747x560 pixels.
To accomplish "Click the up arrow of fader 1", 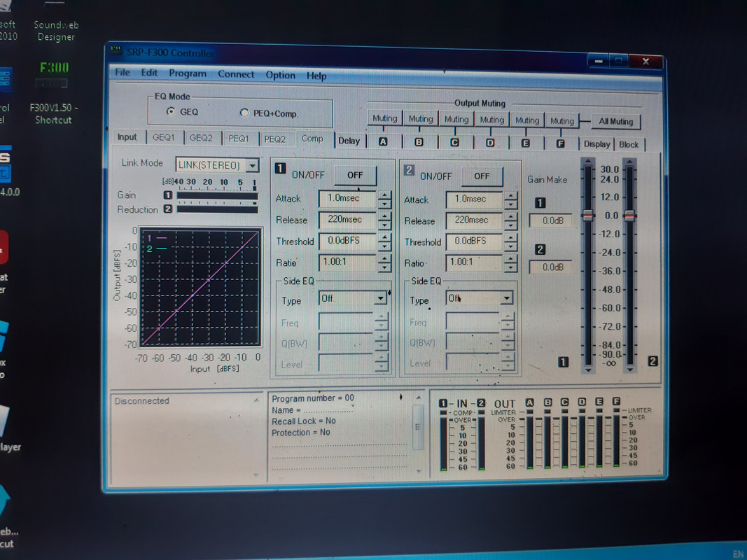I will pos(588,162).
